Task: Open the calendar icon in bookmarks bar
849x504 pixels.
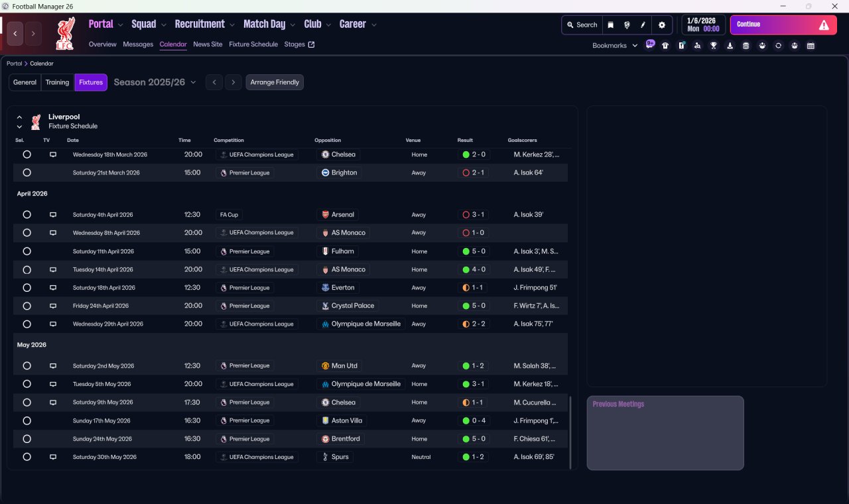Action: (811, 46)
